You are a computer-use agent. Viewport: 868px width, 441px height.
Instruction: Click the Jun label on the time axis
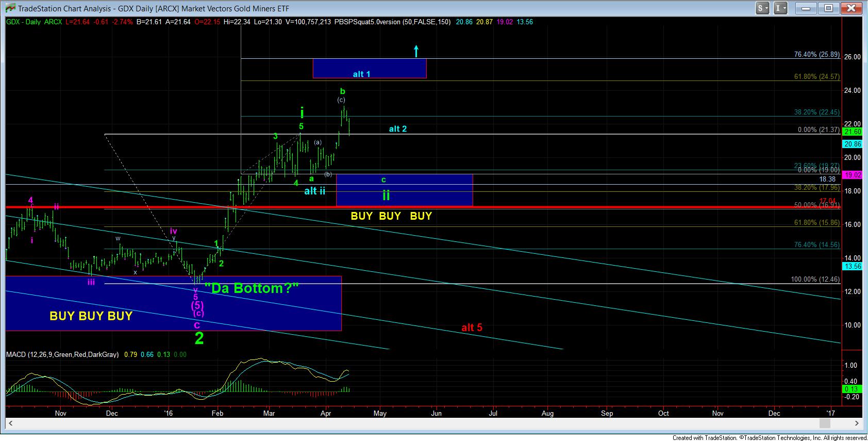pos(436,413)
